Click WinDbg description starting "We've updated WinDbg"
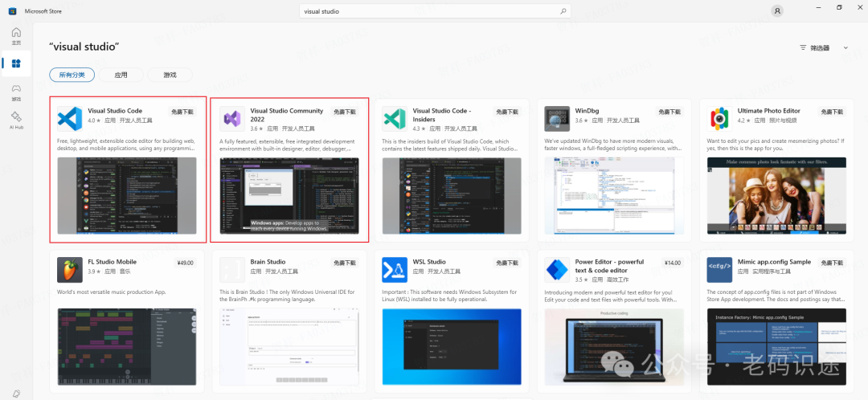This screenshot has width=868, height=400. (613, 145)
